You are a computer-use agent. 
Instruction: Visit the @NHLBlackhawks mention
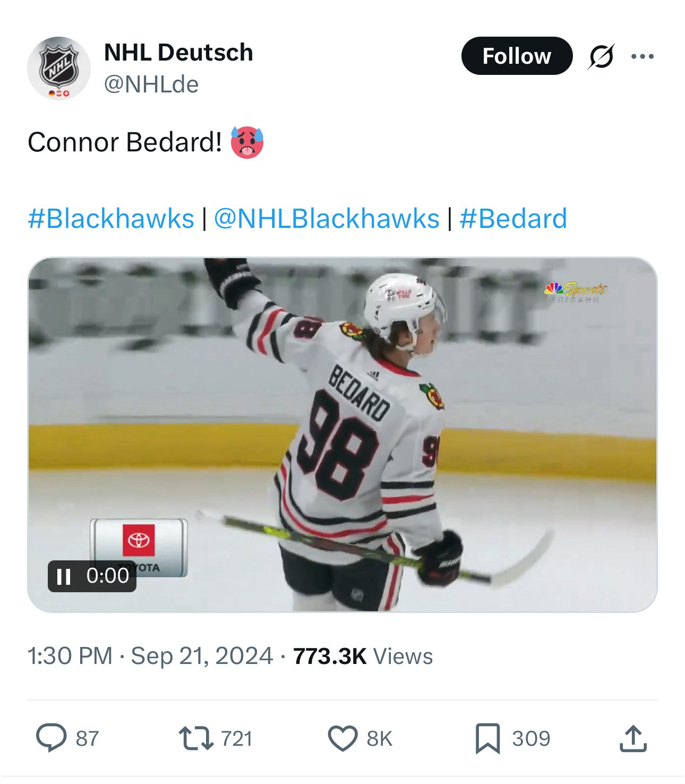point(326,219)
